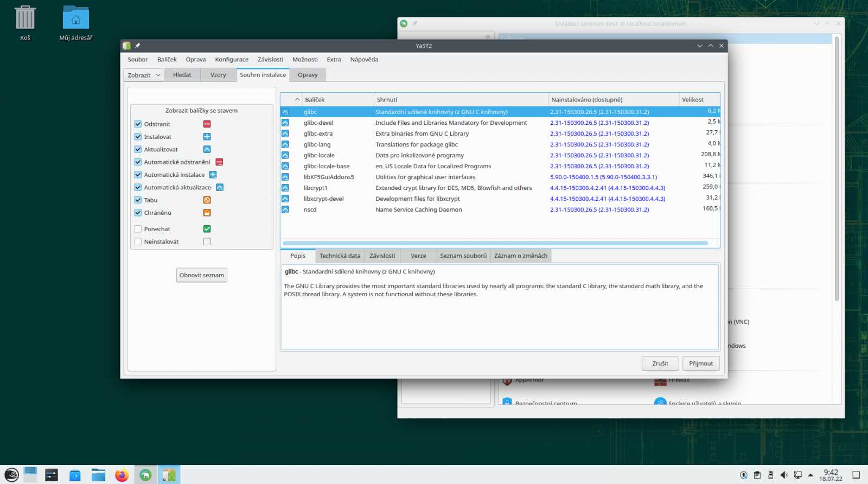Uncheck the Chráněno checkbox
Image resolution: width=868 pixels, height=484 pixels.
(138, 213)
